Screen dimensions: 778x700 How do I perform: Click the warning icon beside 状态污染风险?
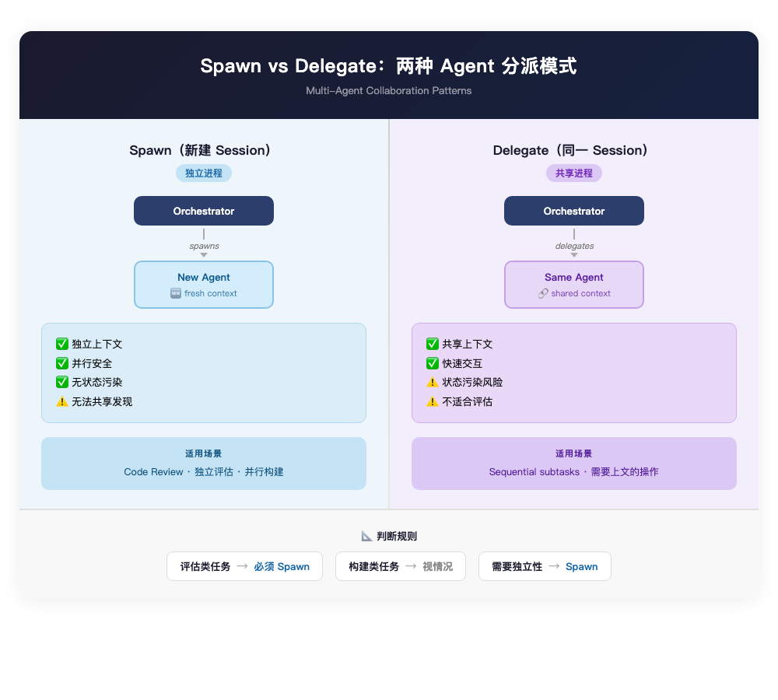point(433,383)
